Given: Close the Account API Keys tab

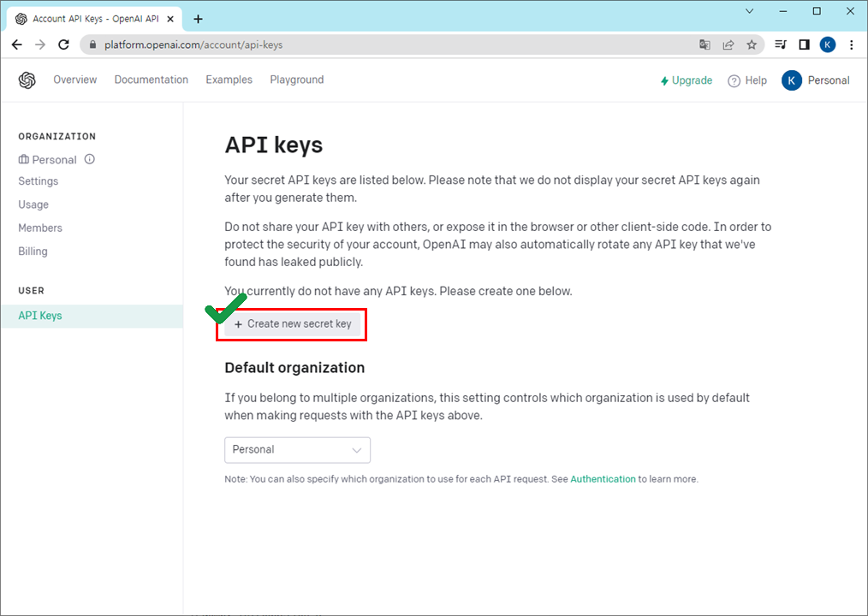Looking at the screenshot, I should (x=170, y=19).
